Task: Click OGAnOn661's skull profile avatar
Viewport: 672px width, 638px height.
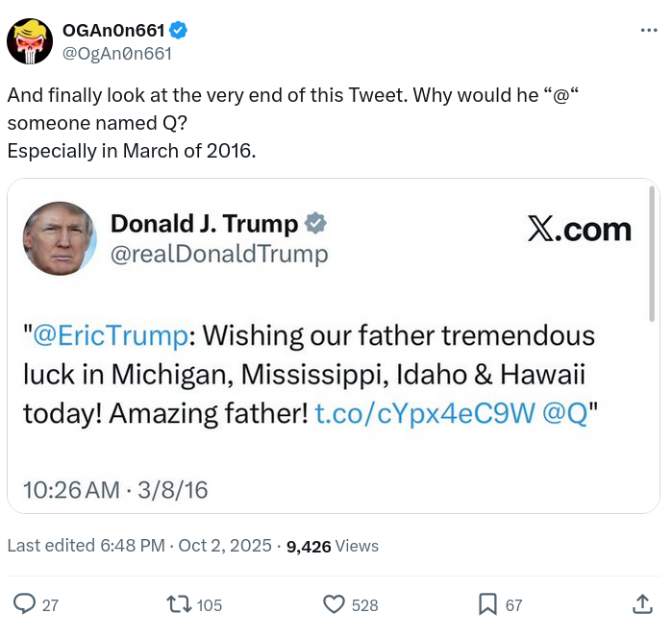Action: 30,41
